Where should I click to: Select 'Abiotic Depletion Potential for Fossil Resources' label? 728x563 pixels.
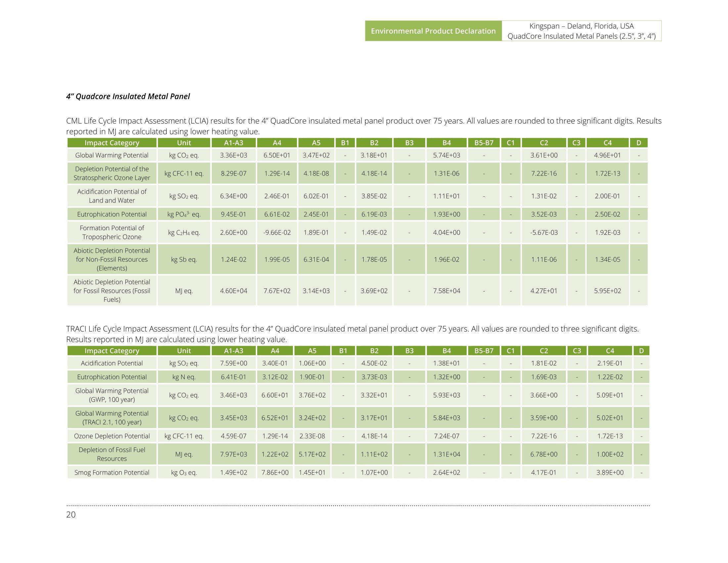click(x=112, y=290)
